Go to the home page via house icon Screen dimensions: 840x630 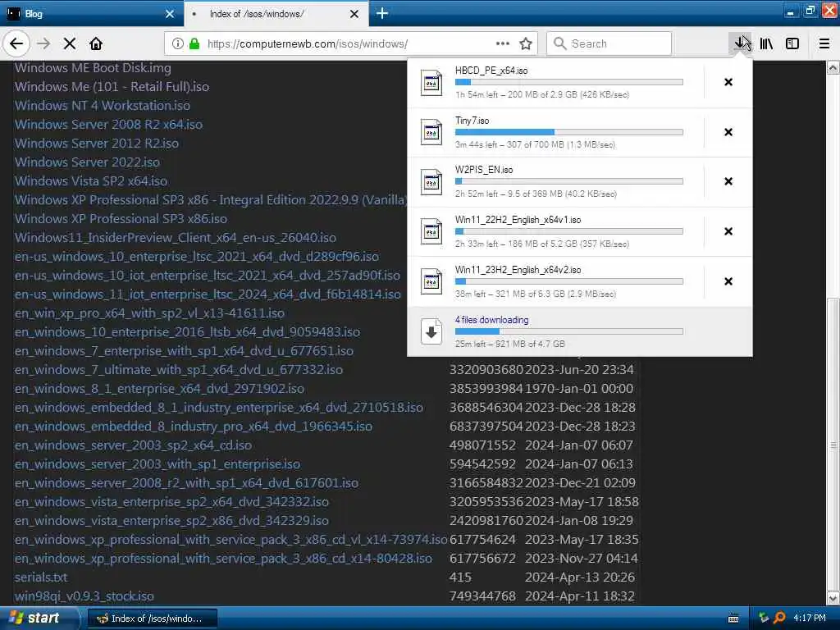tap(96, 44)
